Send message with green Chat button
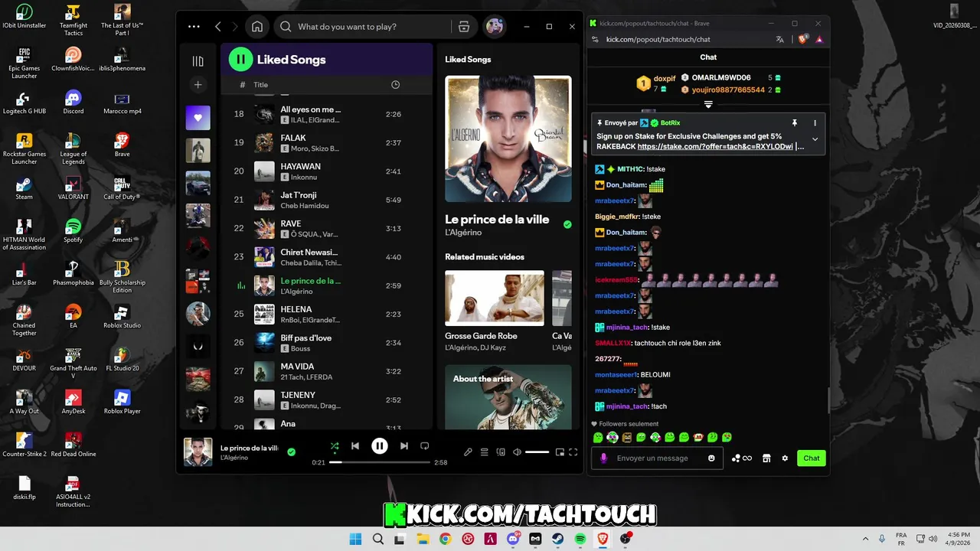Viewport: 980px width, 551px height. [812, 458]
